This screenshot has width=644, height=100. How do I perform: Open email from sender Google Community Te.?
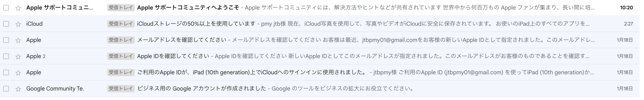(55, 88)
